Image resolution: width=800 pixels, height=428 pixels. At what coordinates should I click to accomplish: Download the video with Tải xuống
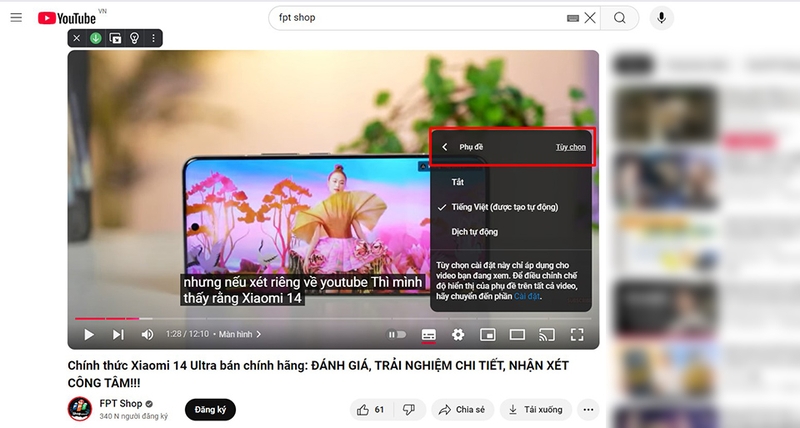tap(536, 410)
